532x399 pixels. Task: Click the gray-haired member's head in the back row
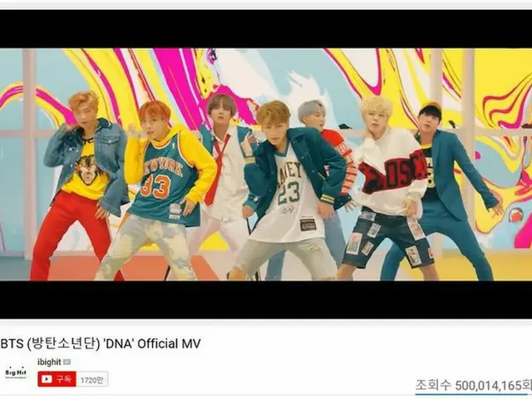312,115
